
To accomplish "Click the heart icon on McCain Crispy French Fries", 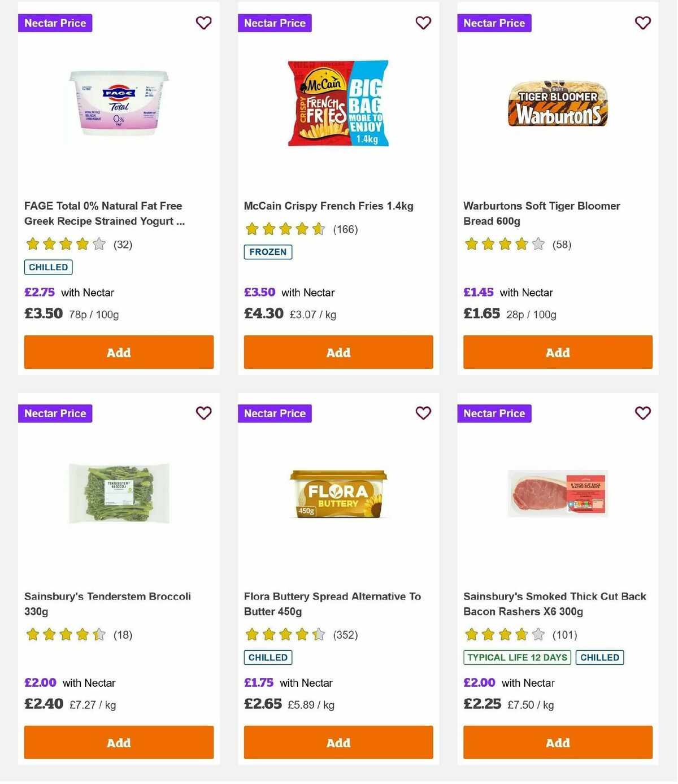I will pos(423,23).
